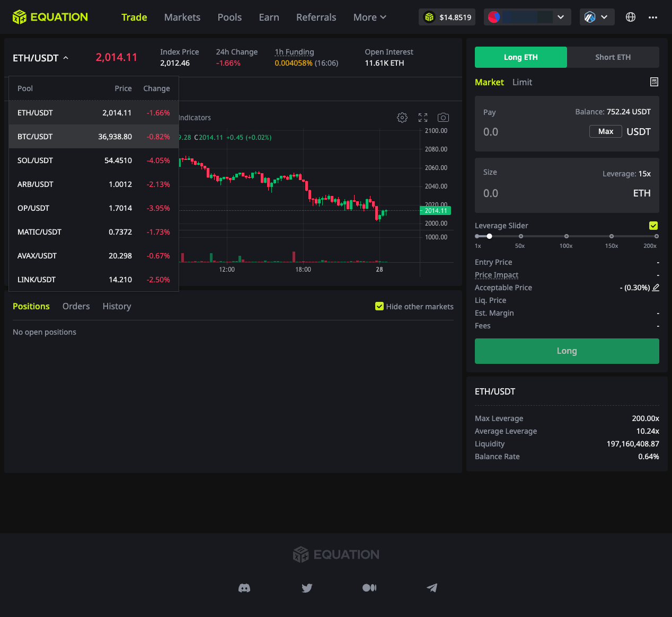Open the three-dot more options menu
The image size is (672, 617).
(x=653, y=17)
